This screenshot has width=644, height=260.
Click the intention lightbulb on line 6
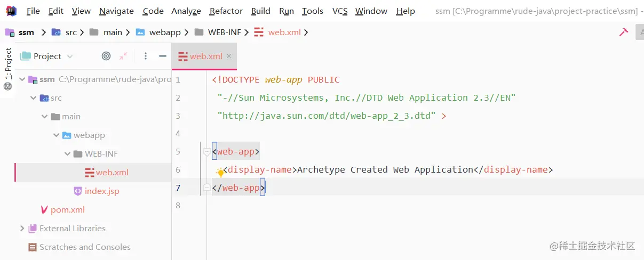pos(220,172)
